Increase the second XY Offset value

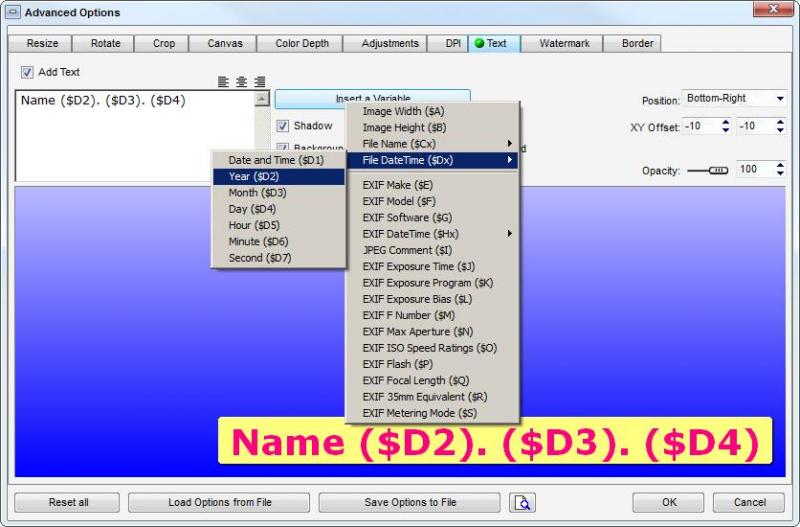click(x=780, y=122)
